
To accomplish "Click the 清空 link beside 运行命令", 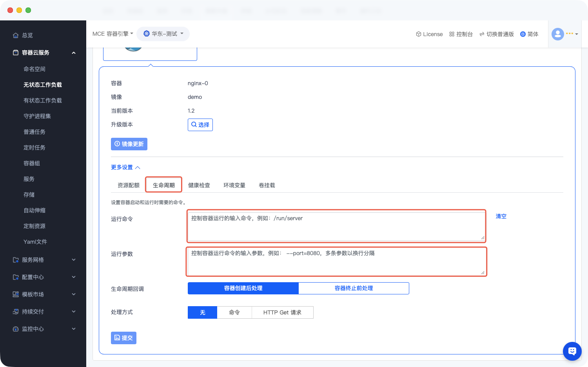I will (x=501, y=216).
